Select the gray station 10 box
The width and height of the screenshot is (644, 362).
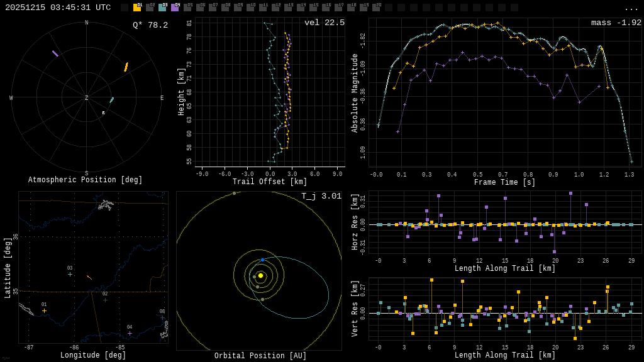(x=250, y=8)
